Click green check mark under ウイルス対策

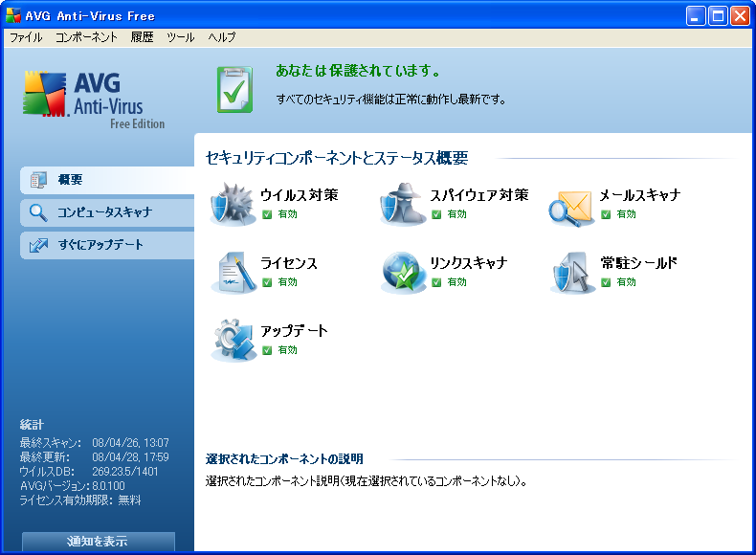tap(267, 214)
